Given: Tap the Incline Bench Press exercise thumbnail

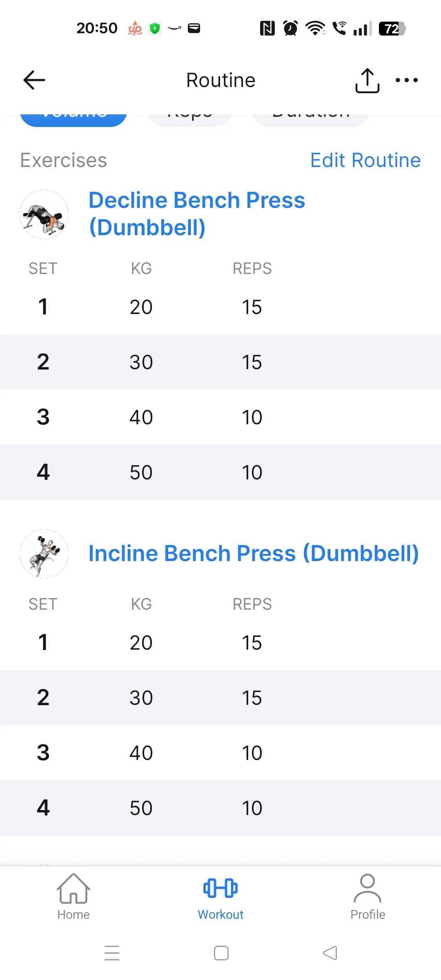Looking at the screenshot, I should coord(44,554).
